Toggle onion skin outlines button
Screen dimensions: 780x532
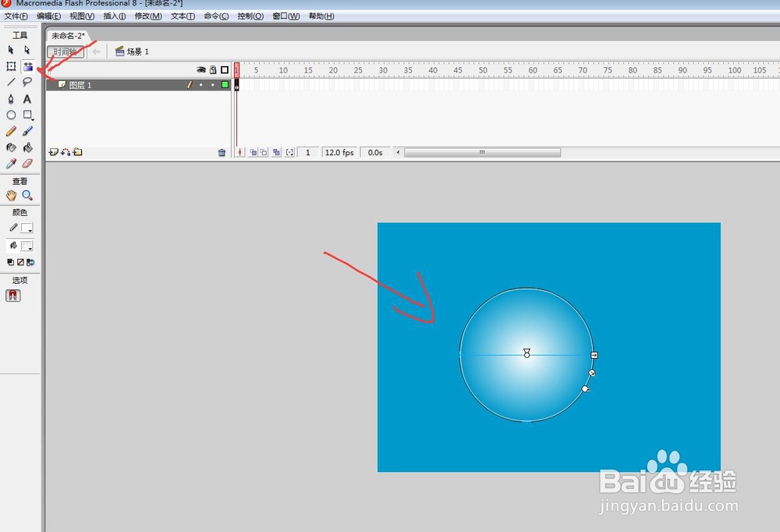click(264, 152)
